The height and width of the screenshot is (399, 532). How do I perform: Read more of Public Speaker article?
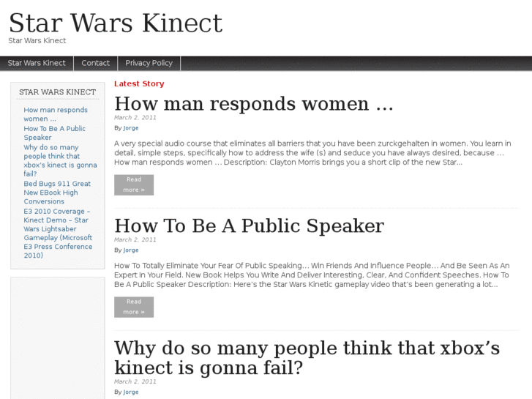tap(134, 307)
